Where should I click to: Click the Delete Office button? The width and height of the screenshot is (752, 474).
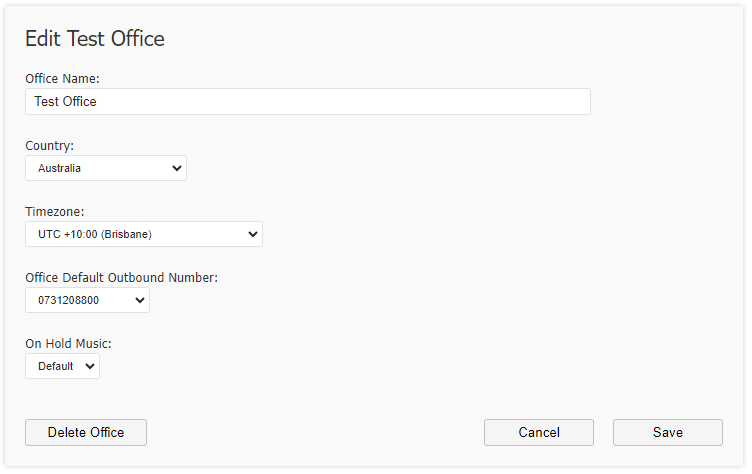tap(86, 432)
